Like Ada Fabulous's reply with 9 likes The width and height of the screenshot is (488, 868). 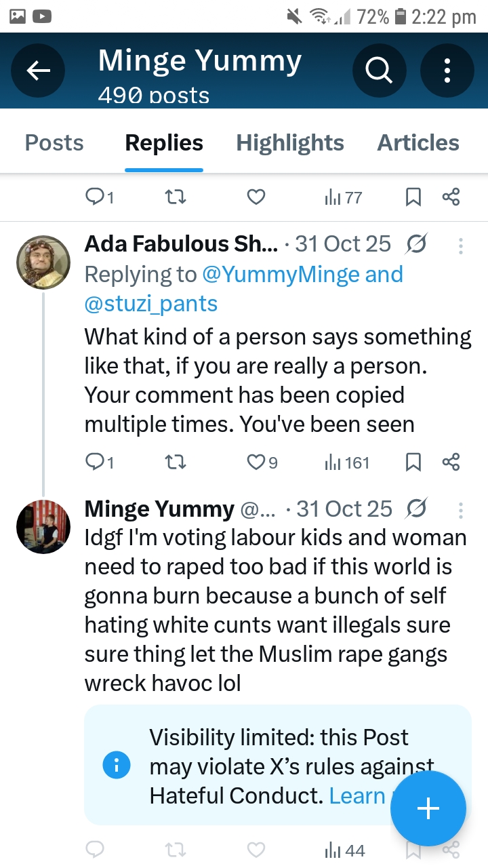click(x=262, y=462)
